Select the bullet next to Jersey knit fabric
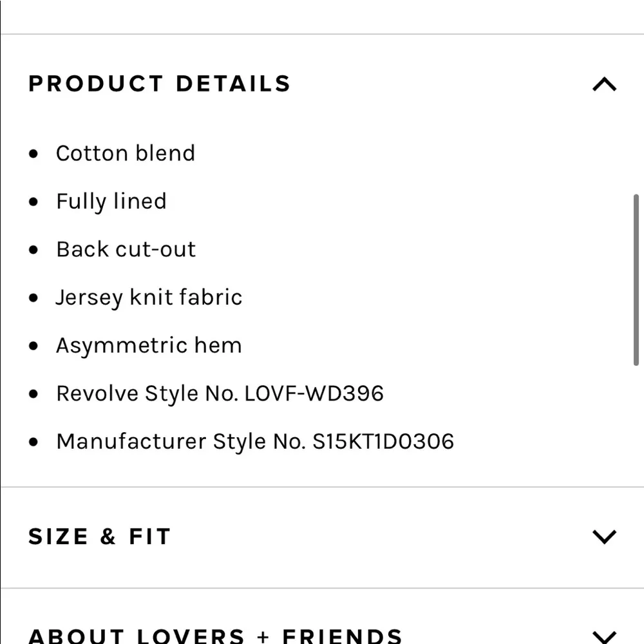This screenshot has width=644, height=644. [34, 298]
